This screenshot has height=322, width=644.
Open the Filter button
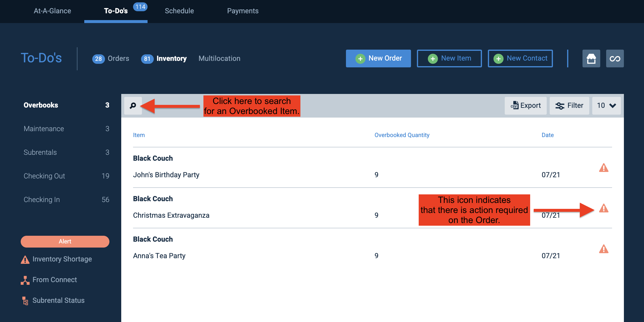(x=569, y=105)
